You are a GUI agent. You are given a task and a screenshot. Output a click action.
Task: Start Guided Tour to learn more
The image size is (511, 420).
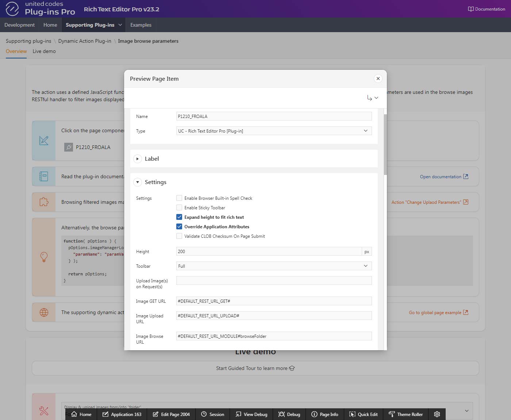coord(255,368)
